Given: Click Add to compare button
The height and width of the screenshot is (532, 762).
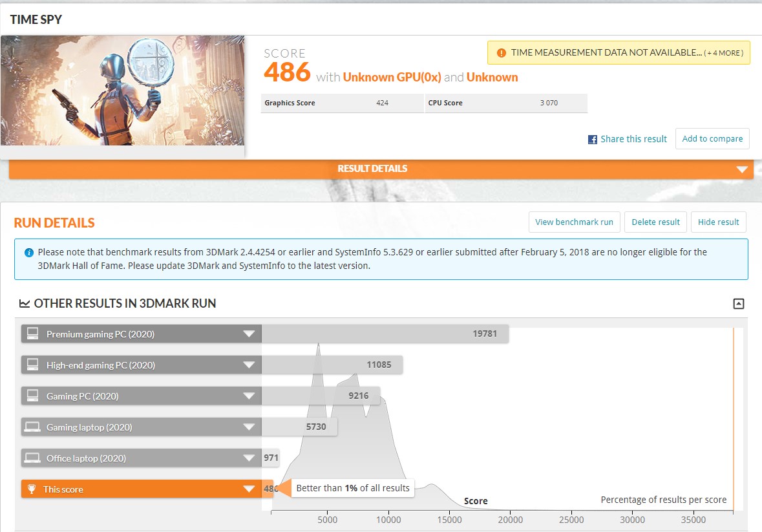Looking at the screenshot, I should point(712,139).
